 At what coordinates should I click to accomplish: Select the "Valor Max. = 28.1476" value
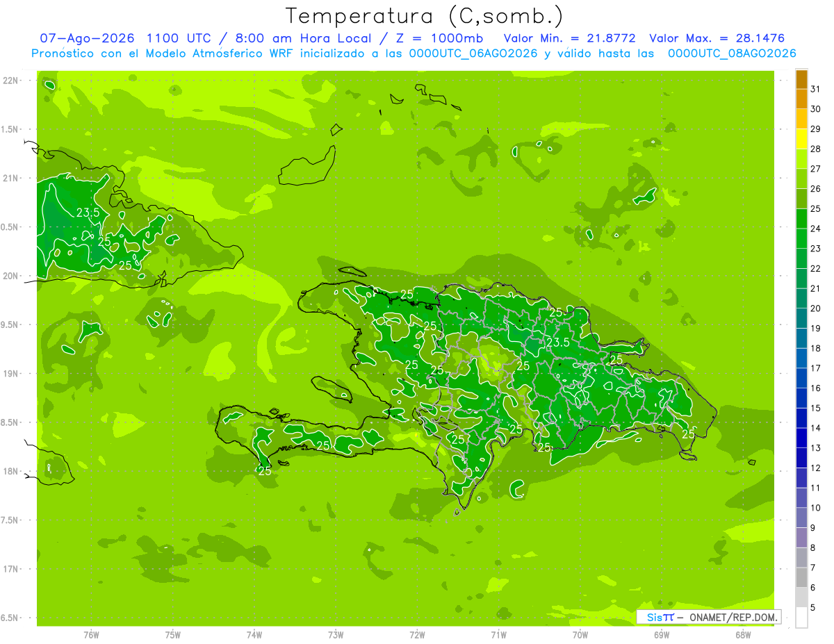tap(717, 38)
